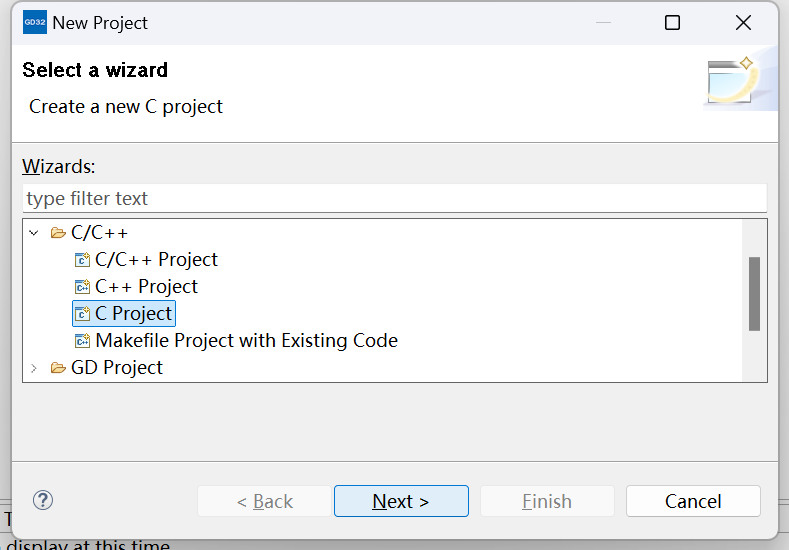Viewport: 789px width, 550px height.
Task: Open the Help question mark icon
Action: (x=43, y=500)
